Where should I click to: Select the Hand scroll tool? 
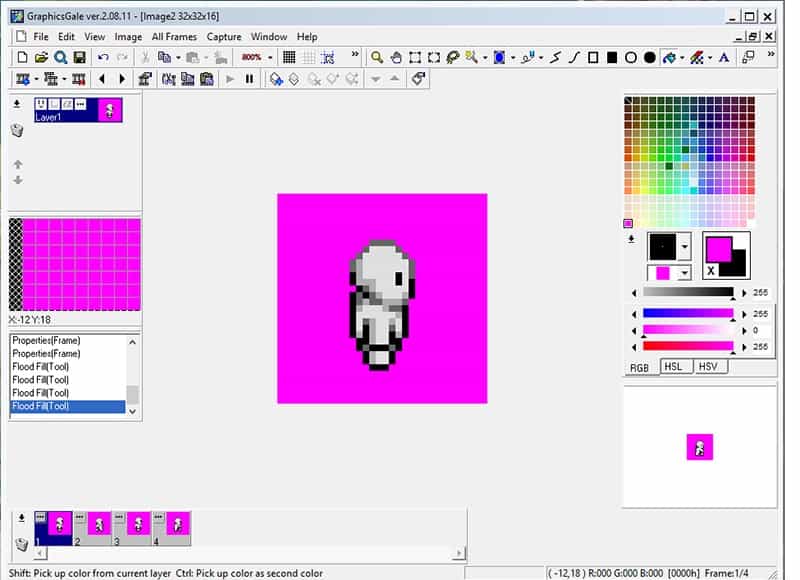pos(396,57)
